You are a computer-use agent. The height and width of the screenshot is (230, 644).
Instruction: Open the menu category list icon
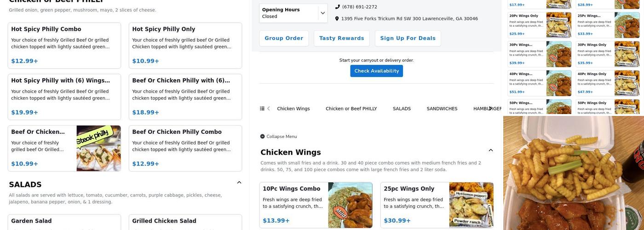pos(262,109)
